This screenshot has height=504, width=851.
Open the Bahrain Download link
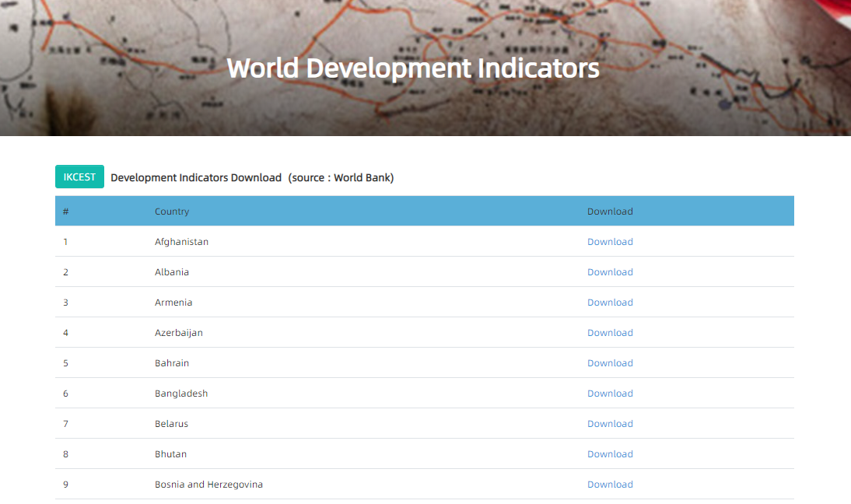pos(610,363)
